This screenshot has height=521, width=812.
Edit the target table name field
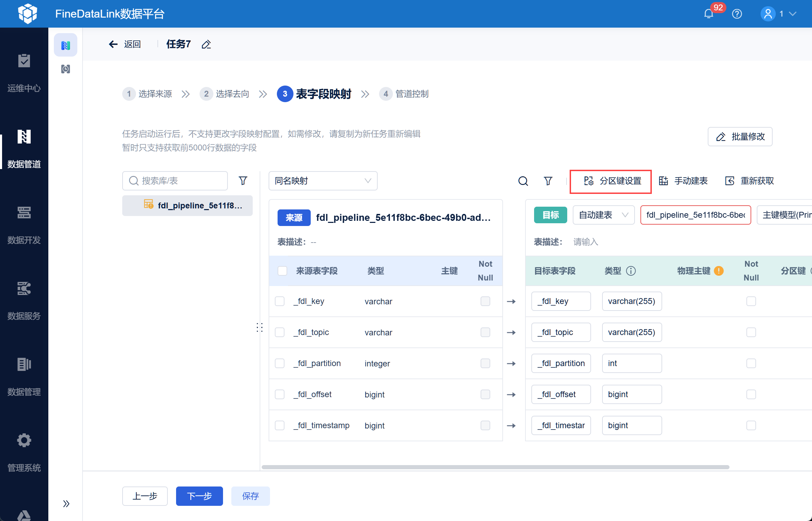tap(696, 215)
